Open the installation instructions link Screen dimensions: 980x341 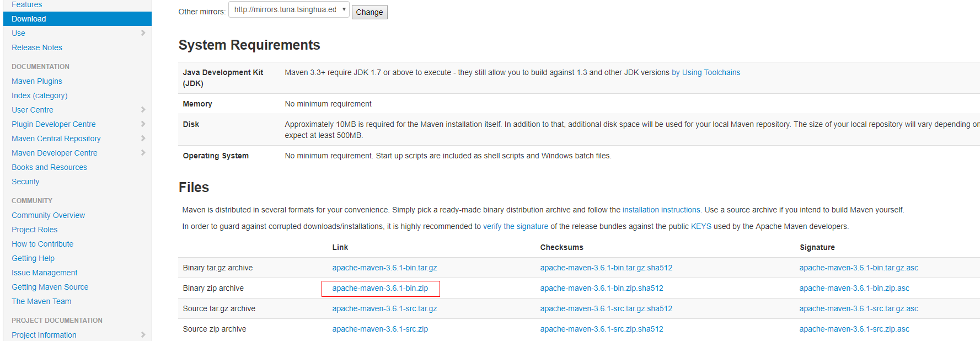[662, 210]
